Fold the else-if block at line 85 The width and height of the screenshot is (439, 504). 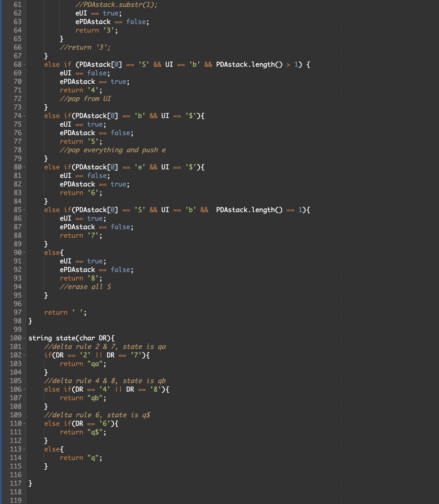tap(24, 210)
